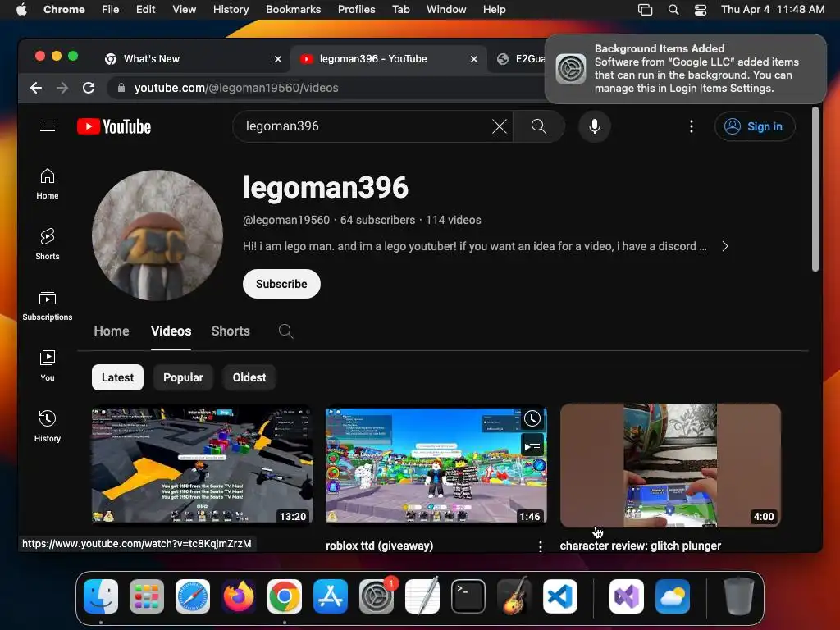Open the YouTube hamburger guide menu

coord(48,126)
